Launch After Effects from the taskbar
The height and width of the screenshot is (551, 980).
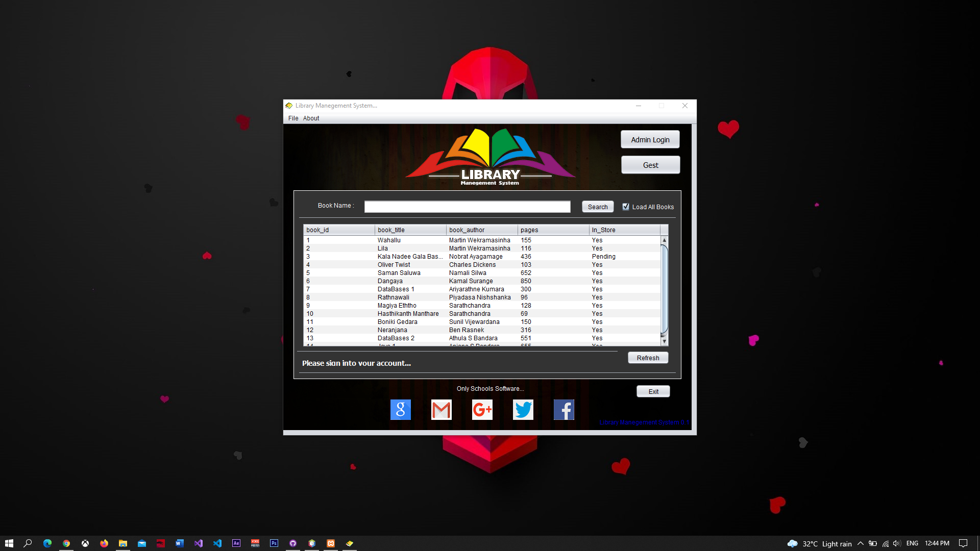click(236, 543)
